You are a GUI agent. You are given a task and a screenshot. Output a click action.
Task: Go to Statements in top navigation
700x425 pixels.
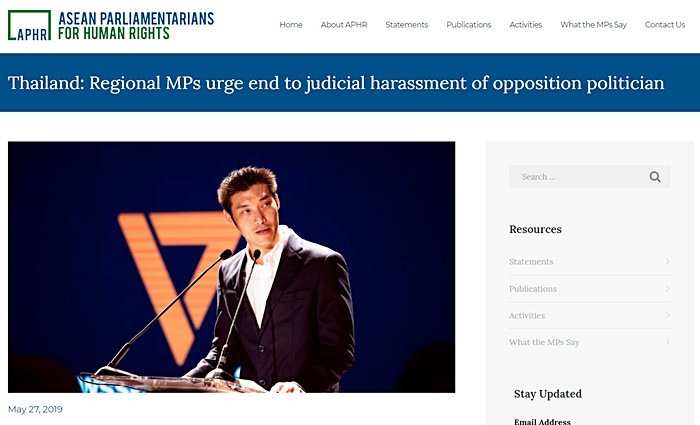pos(407,25)
